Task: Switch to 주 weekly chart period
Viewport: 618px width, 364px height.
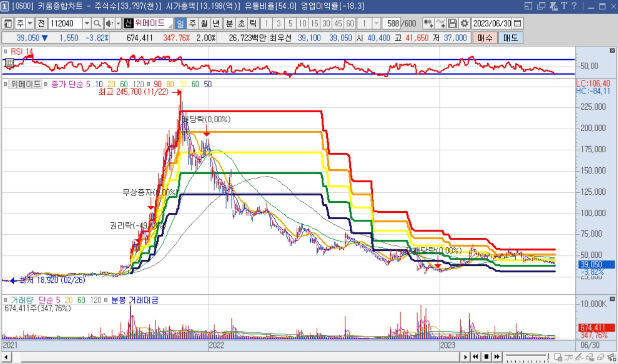Action: point(192,24)
